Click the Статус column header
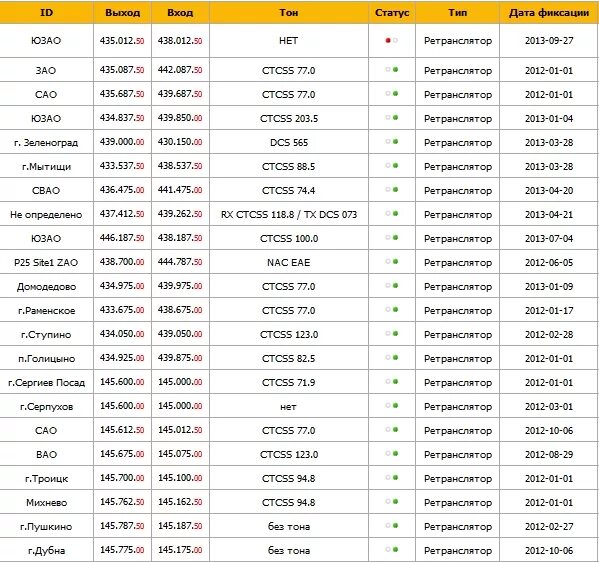The image size is (599, 562). point(392,13)
